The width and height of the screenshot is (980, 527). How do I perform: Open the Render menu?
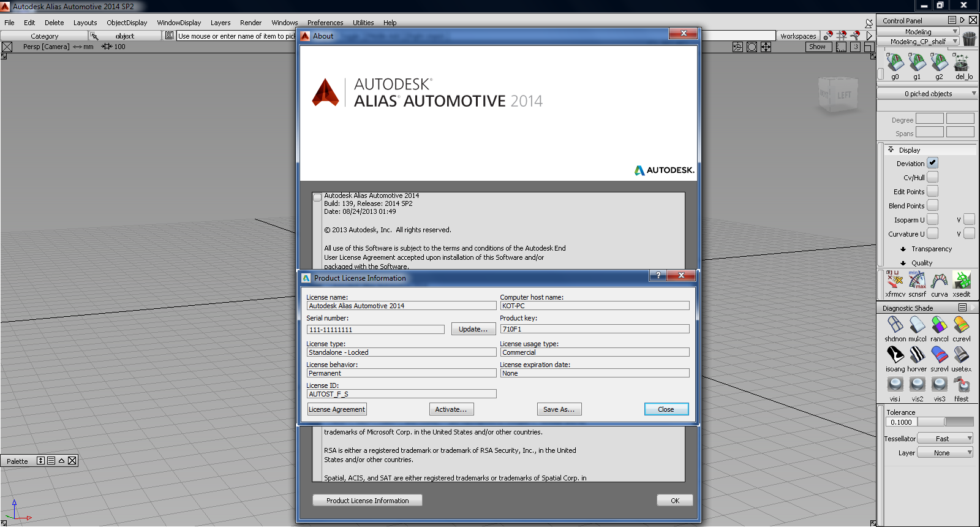pyautogui.click(x=251, y=23)
